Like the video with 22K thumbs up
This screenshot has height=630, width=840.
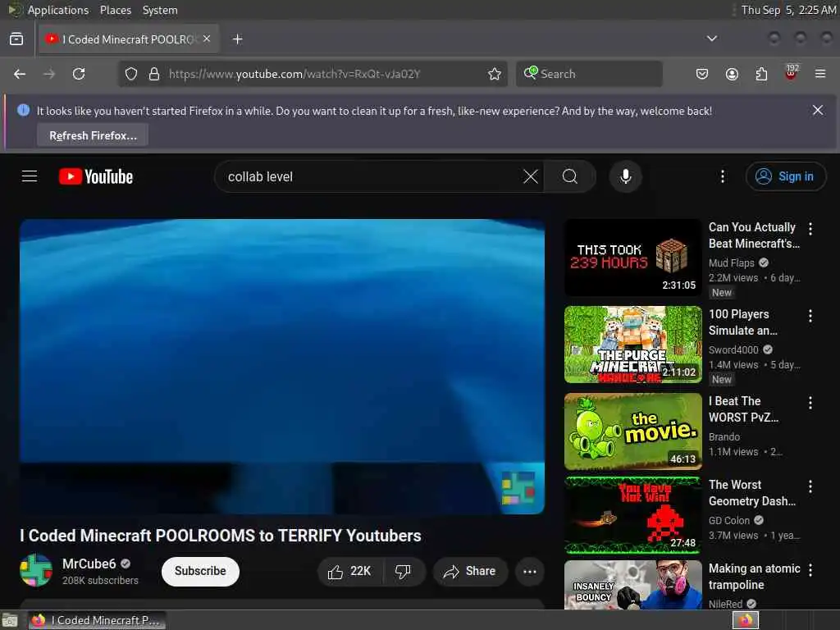[x=349, y=571]
